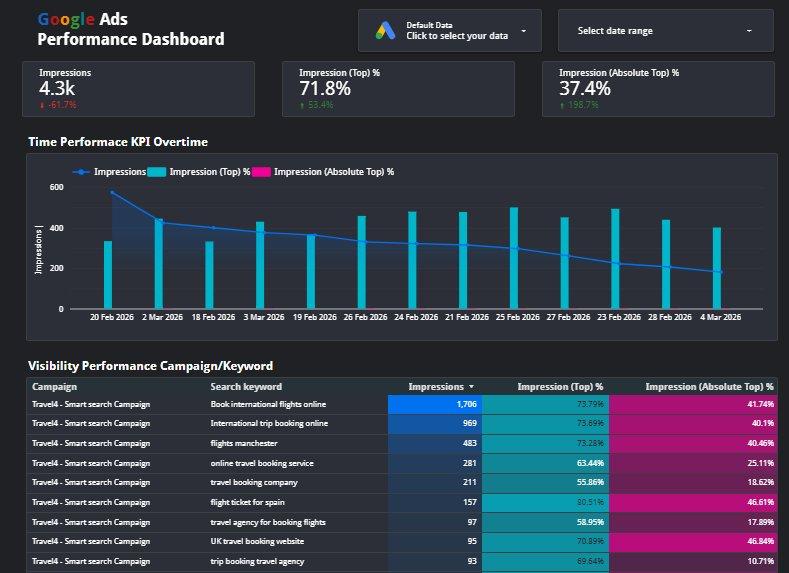Click the Impressions line point at 20 Feb 2026

[x=112, y=192]
